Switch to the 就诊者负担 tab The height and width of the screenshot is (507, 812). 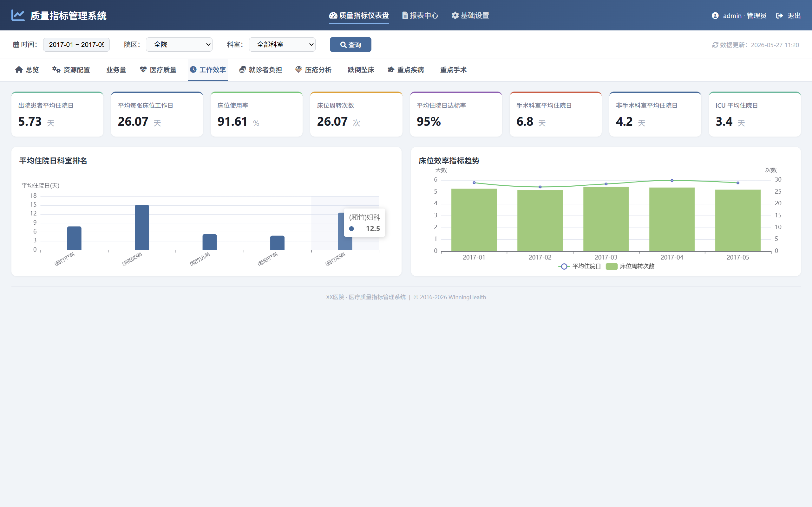(260, 70)
